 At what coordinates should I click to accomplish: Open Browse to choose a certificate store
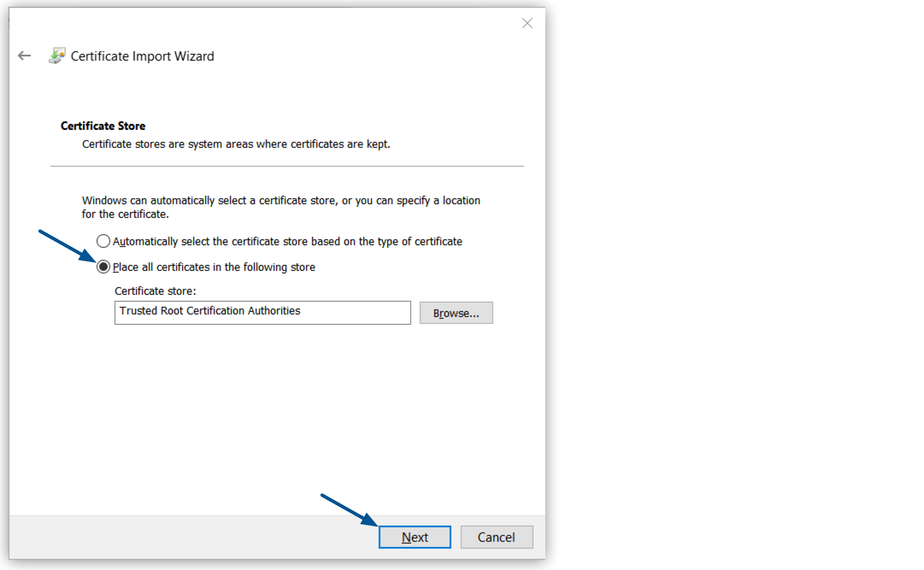pos(456,312)
